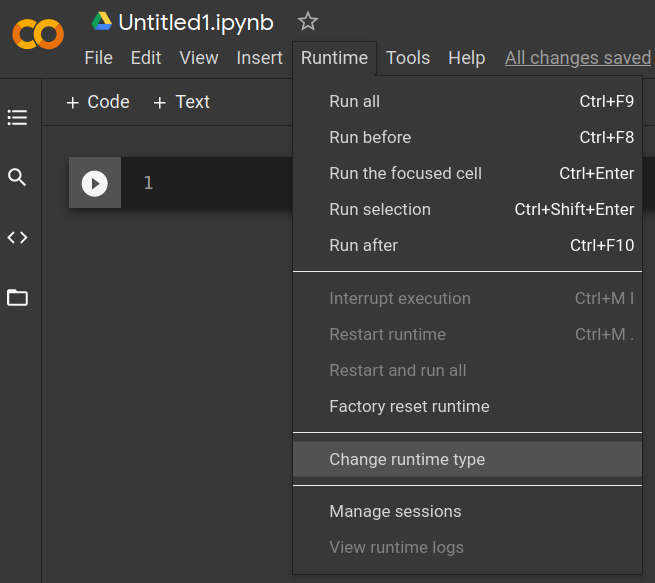Run the cell with the play button
Image resolution: width=655 pixels, height=583 pixels.
(x=95, y=183)
